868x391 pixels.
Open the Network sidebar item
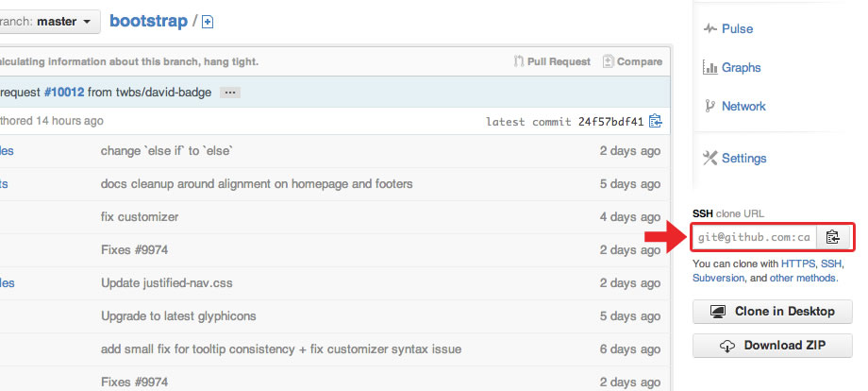pyautogui.click(x=743, y=107)
